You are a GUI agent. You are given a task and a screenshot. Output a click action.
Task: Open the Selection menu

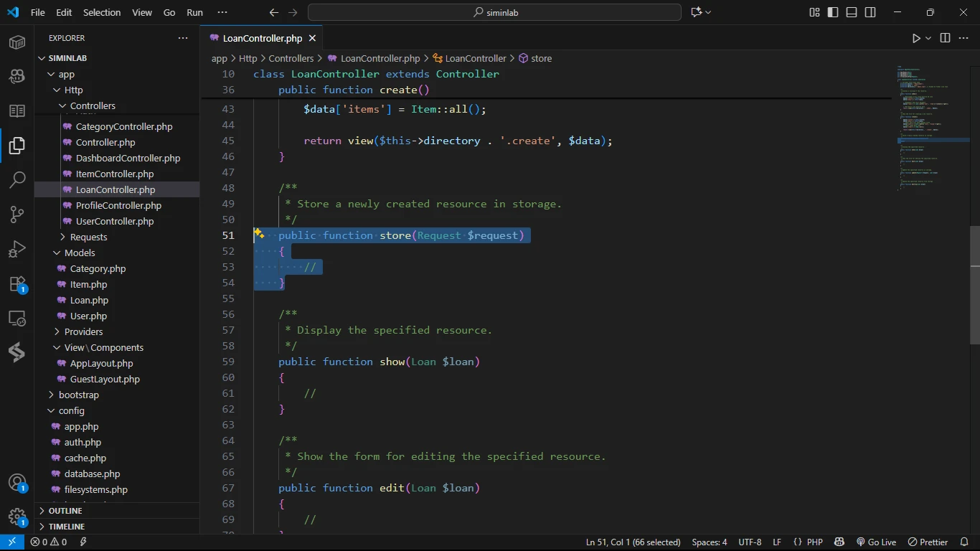[102, 12]
